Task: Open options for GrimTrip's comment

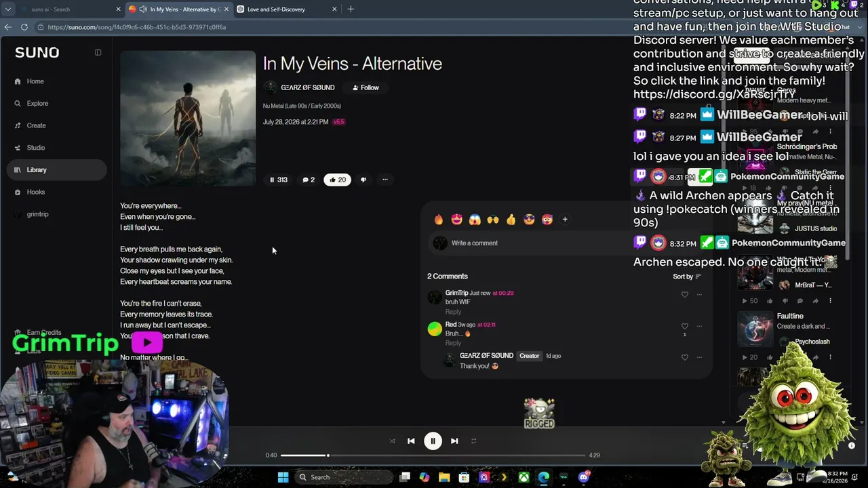Action: [x=699, y=294]
